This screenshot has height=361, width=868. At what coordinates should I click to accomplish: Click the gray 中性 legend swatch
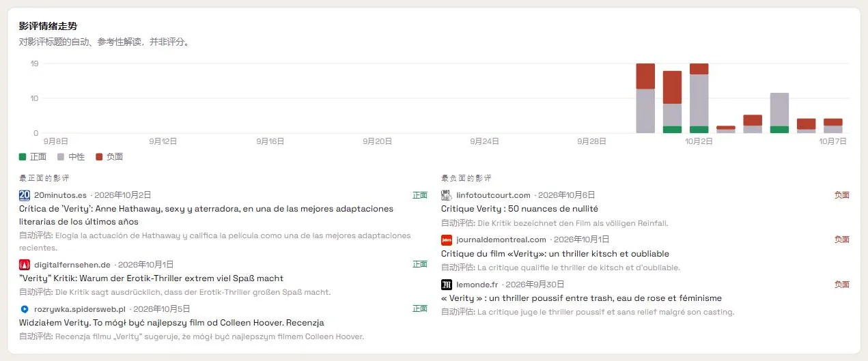click(x=61, y=157)
